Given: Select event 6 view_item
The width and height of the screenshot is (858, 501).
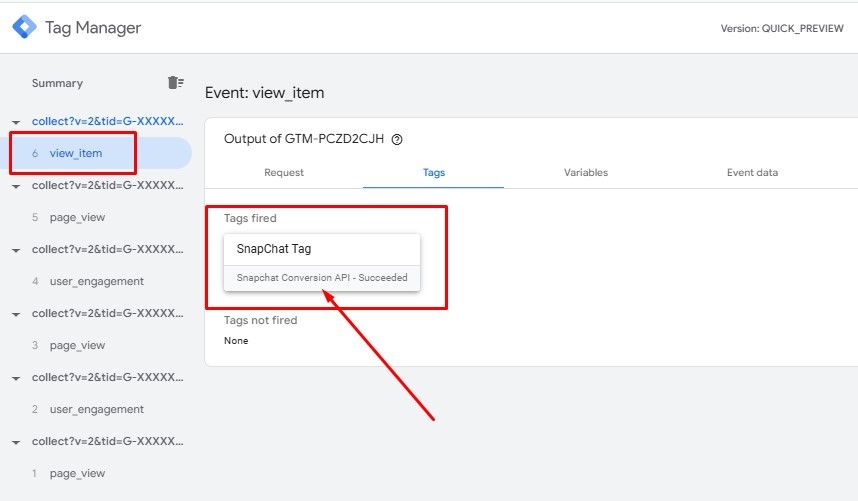Looking at the screenshot, I should click(x=76, y=153).
